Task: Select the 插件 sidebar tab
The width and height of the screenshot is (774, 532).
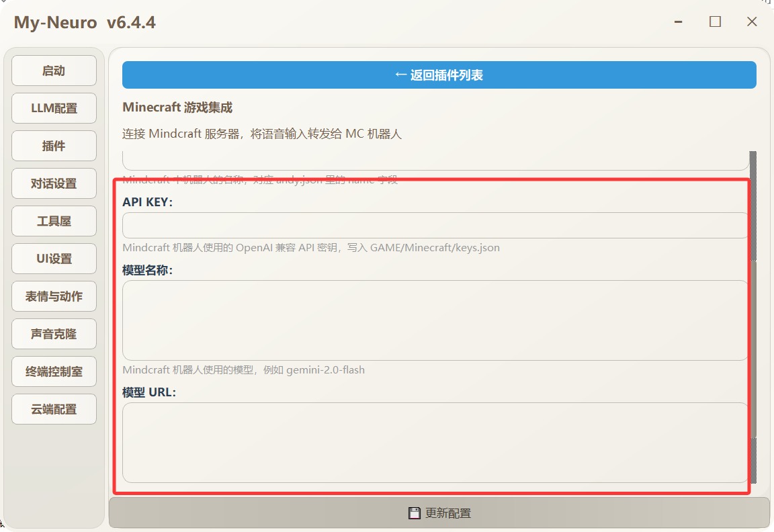Action: point(54,146)
